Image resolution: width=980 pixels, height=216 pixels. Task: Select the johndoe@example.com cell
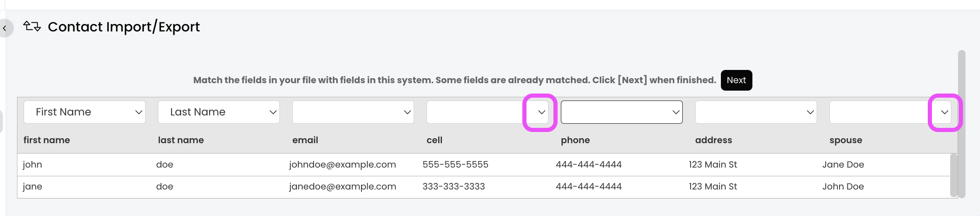(x=342, y=165)
